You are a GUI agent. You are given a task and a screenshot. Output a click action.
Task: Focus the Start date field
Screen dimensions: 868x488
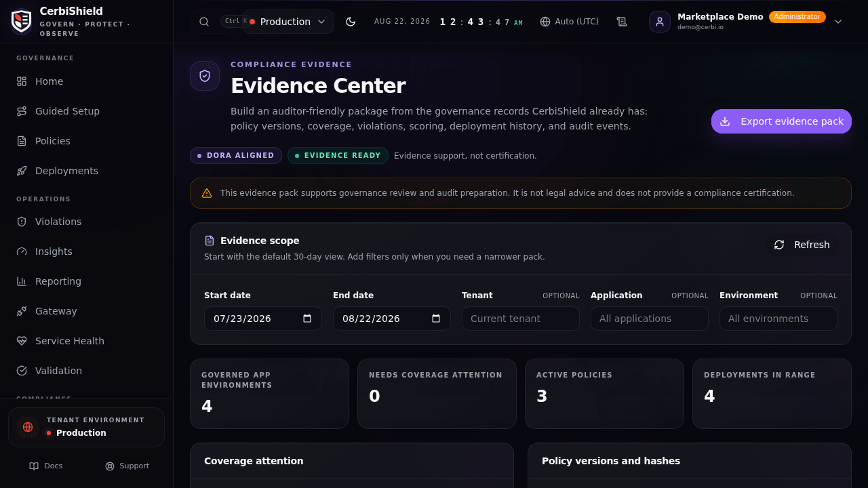coord(263,319)
